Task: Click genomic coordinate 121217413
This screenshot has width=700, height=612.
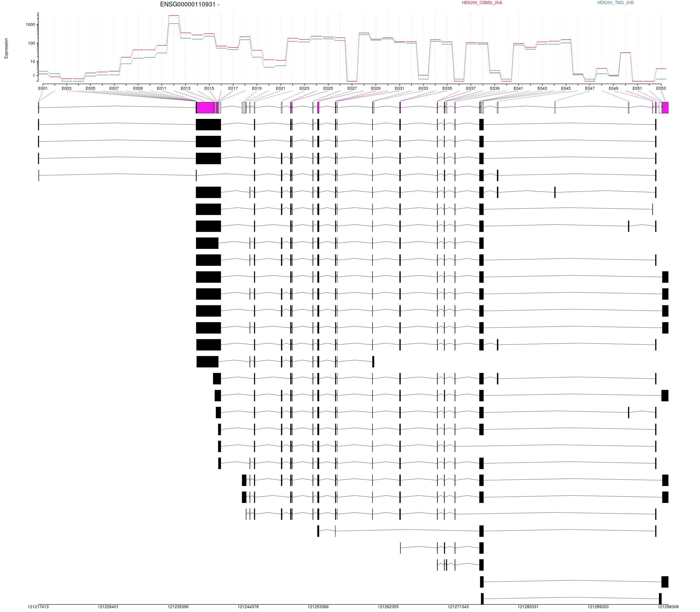Action: tap(38, 607)
